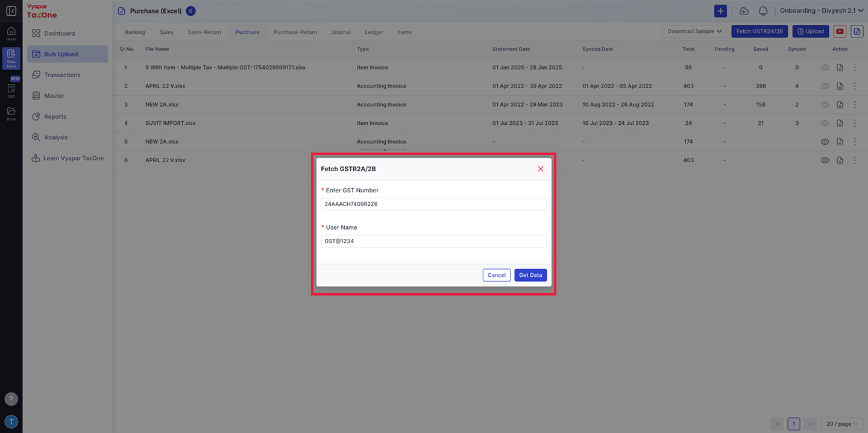Close the Fetch GSTR2A/2B dialog
The width and height of the screenshot is (868, 433).
[541, 169]
